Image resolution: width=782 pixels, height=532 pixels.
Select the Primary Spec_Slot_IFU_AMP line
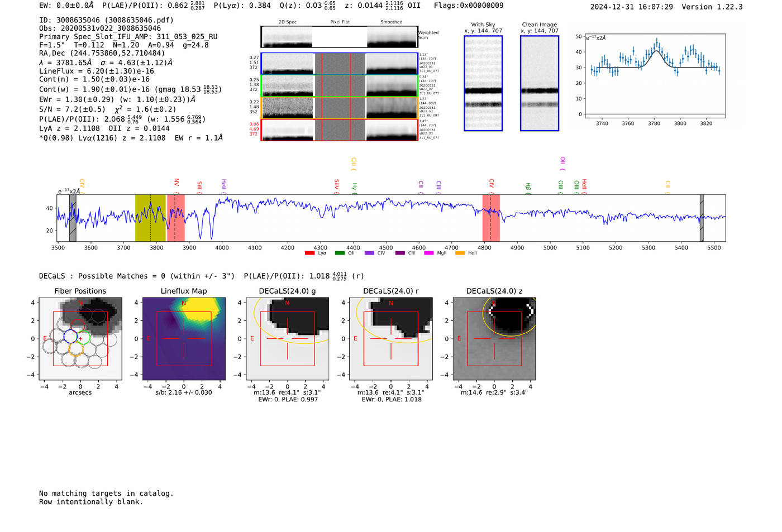(x=128, y=37)
